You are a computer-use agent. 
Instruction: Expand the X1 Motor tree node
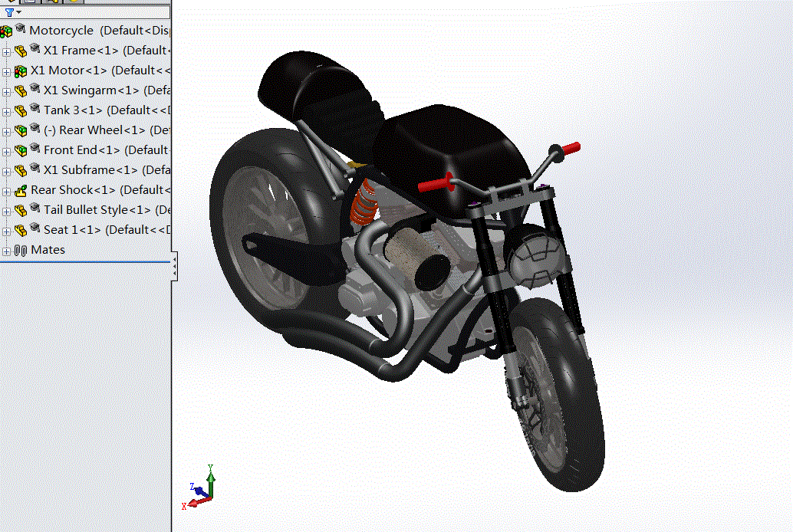click(6, 72)
